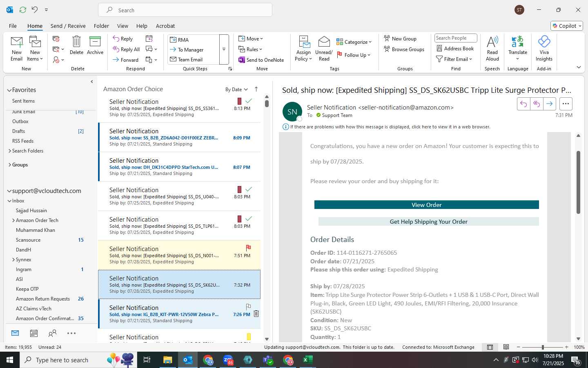The image size is (588, 368).
Task: Click Get Help Shipping Your Order
Action: pyautogui.click(x=429, y=222)
